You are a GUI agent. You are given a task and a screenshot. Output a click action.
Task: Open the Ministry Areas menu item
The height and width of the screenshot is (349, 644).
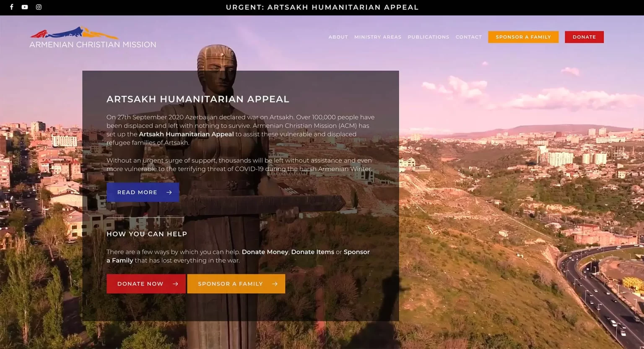pos(378,37)
